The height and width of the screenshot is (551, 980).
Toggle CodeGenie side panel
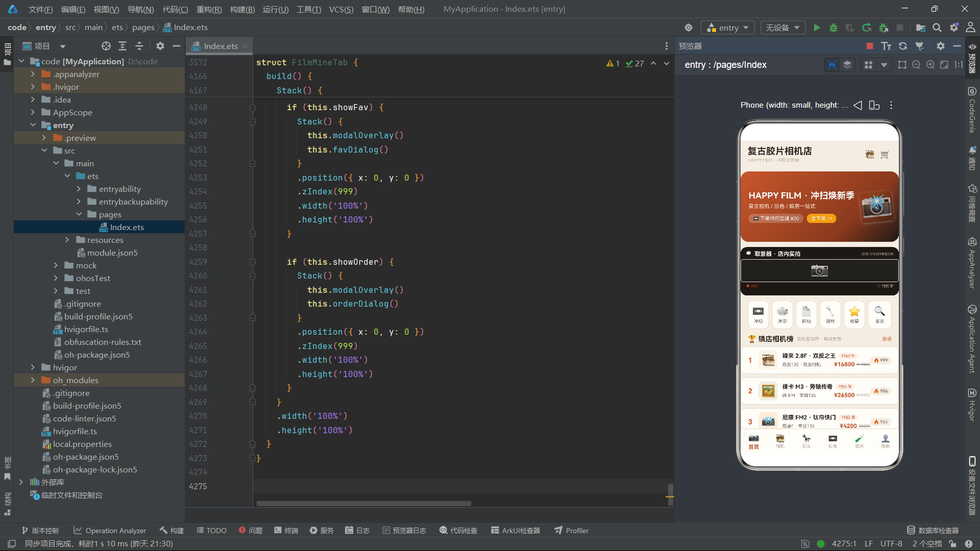click(972, 110)
